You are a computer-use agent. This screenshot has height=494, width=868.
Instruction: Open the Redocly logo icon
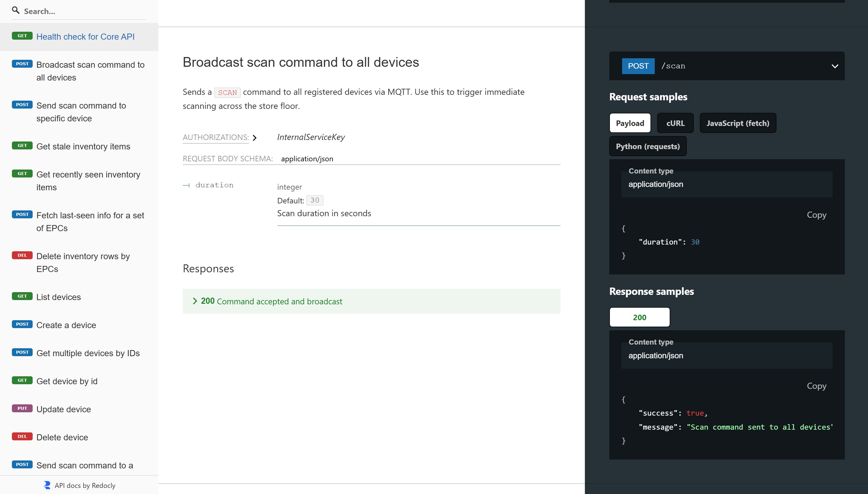[47, 485]
